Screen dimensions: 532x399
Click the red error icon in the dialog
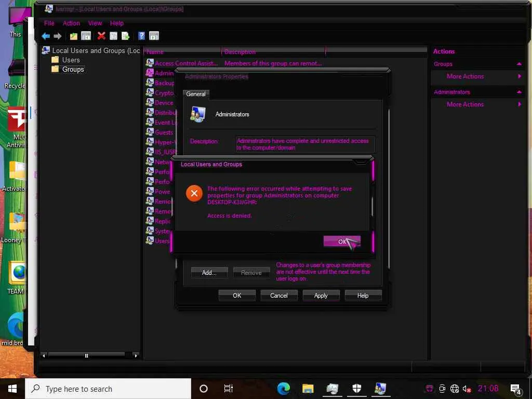(x=194, y=193)
